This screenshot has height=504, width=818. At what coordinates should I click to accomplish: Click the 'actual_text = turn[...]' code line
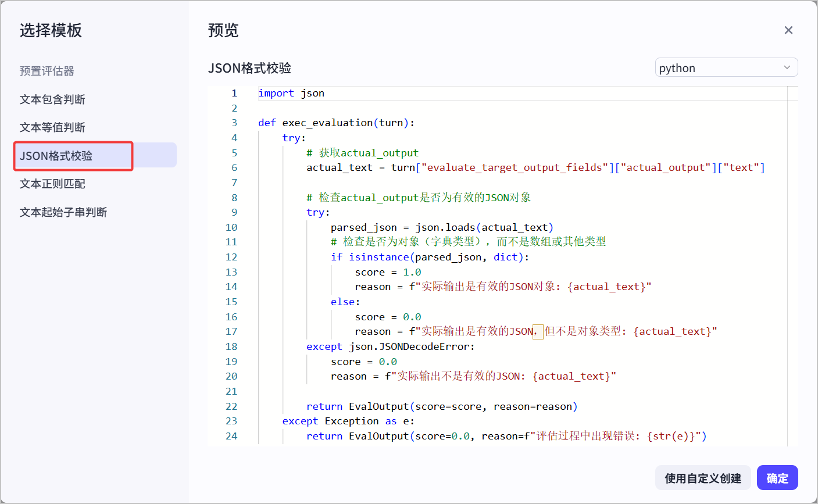535,167
